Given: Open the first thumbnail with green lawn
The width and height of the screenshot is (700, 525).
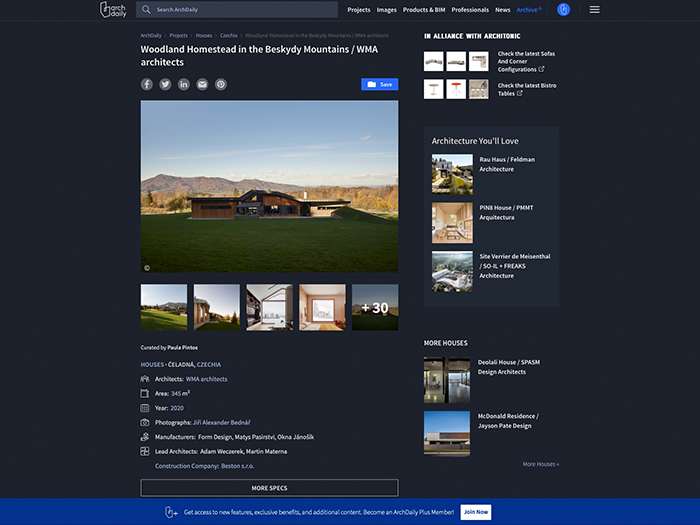Looking at the screenshot, I should point(164,307).
